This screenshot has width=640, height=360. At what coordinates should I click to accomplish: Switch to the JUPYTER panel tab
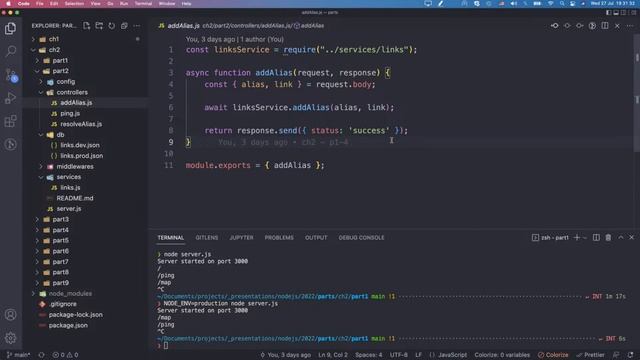241,238
